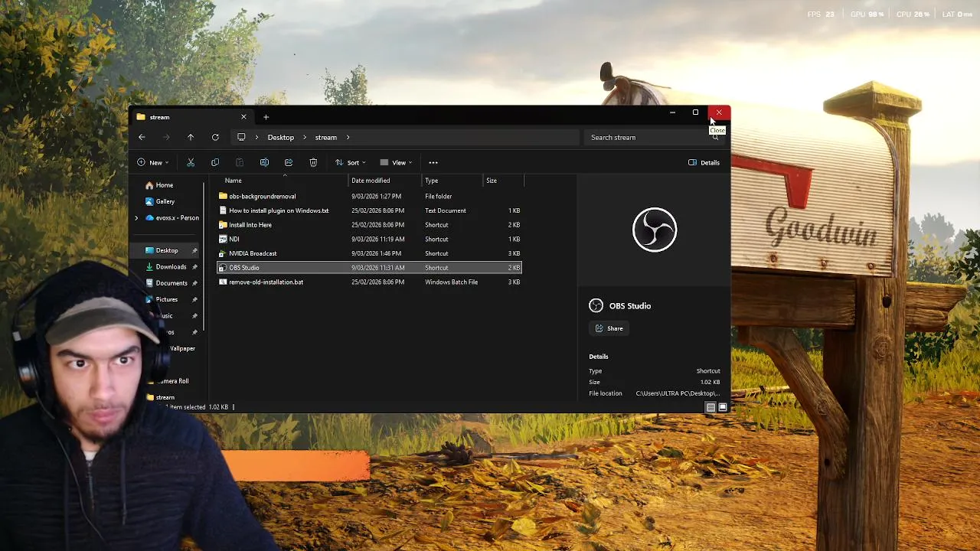Select How to install plugin on Windows.txt

[x=279, y=210]
